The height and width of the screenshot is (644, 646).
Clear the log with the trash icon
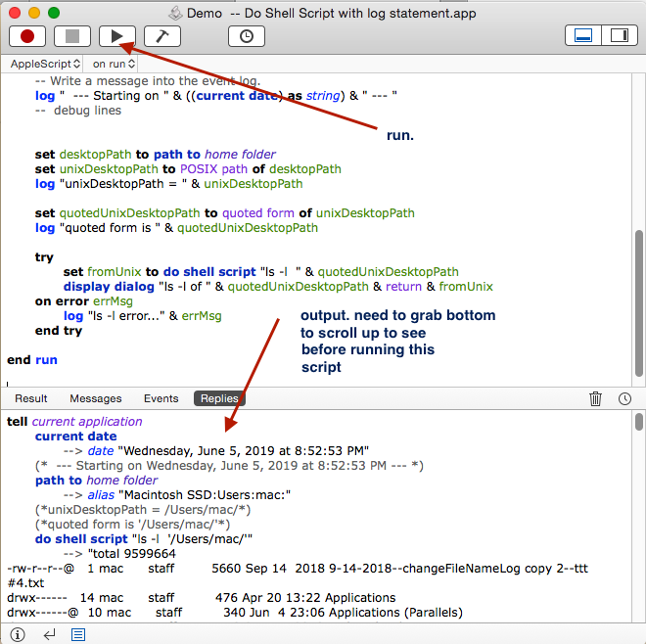coord(595,398)
